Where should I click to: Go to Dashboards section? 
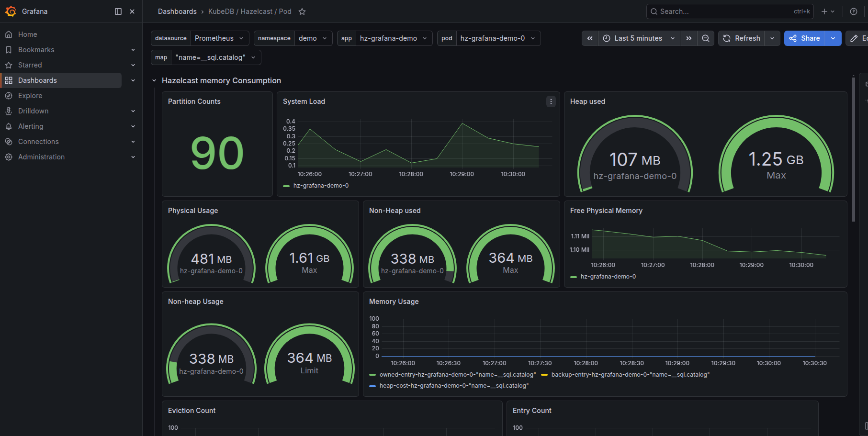pyautogui.click(x=61, y=80)
